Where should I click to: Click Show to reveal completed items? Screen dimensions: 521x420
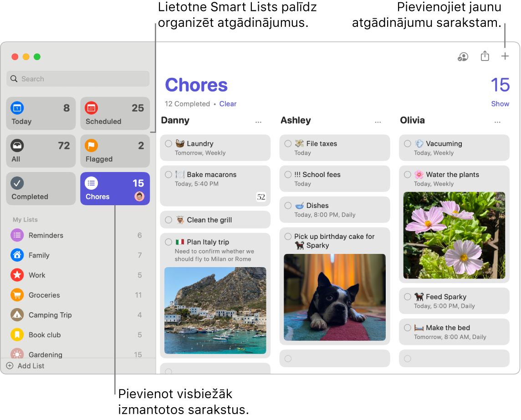[x=500, y=103]
